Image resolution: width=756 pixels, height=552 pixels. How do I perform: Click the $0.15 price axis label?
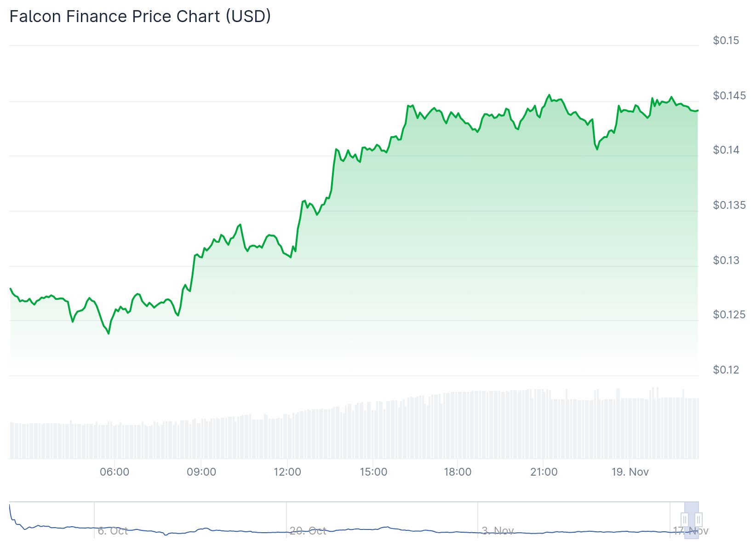coord(726,40)
